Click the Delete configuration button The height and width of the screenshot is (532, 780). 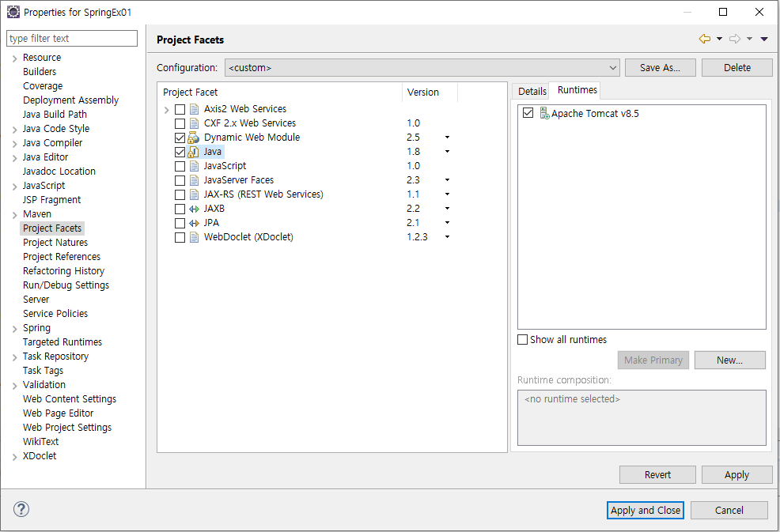tap(737, 68)
